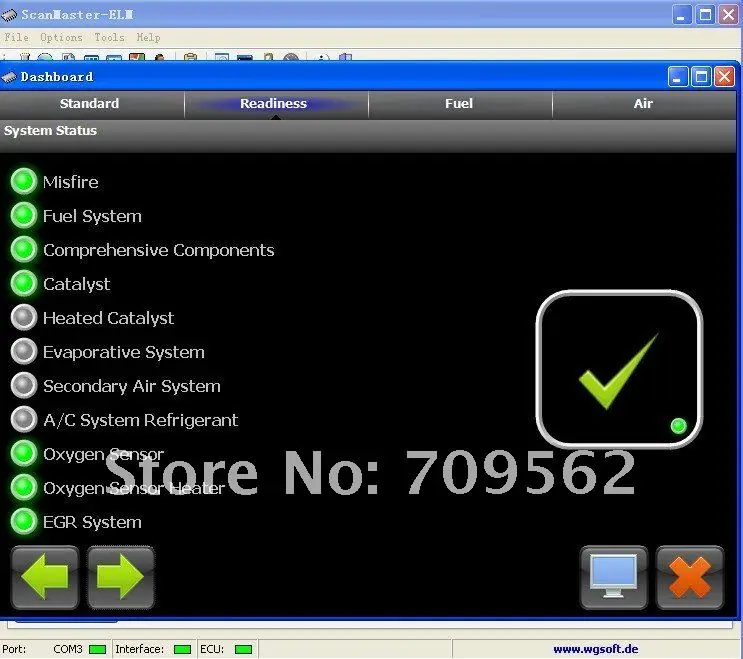The width and height of the screenshot is (743, 659).
Task: Click the Heated Catalyst label
Action: tap(109, 318)
